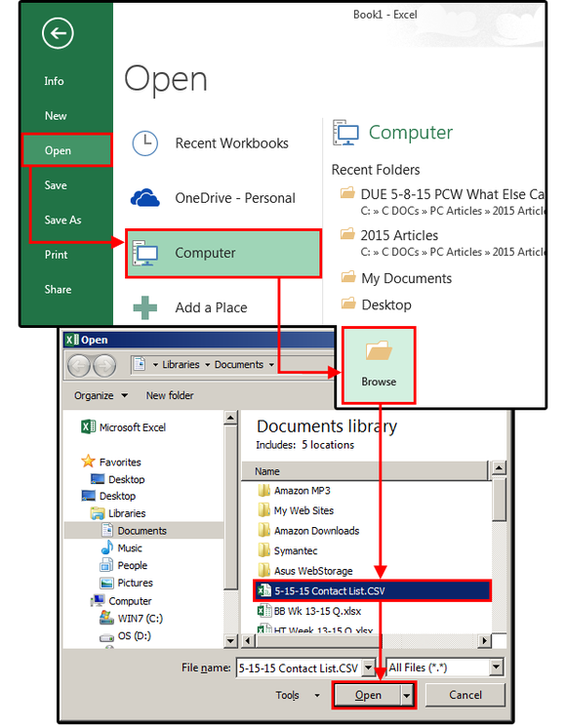The image size is (566, 728).
Task: Open the 2015 Articles recent folder
Action: pos(441,243)
